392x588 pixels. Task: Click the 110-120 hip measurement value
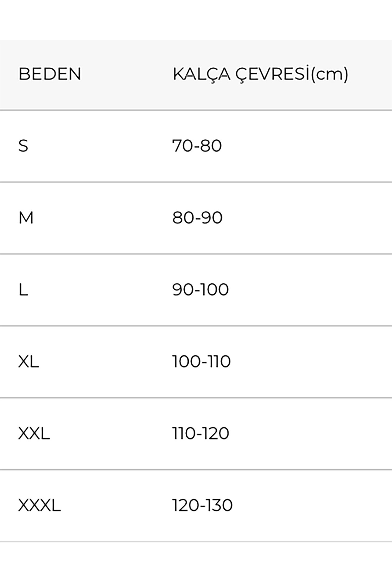[x=201, y=434]
